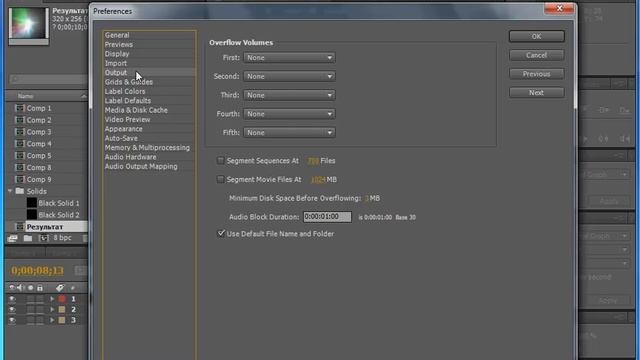Select the Solids folder icon
Viewport: 640px width, 360px height.
[x=20, y=191]
